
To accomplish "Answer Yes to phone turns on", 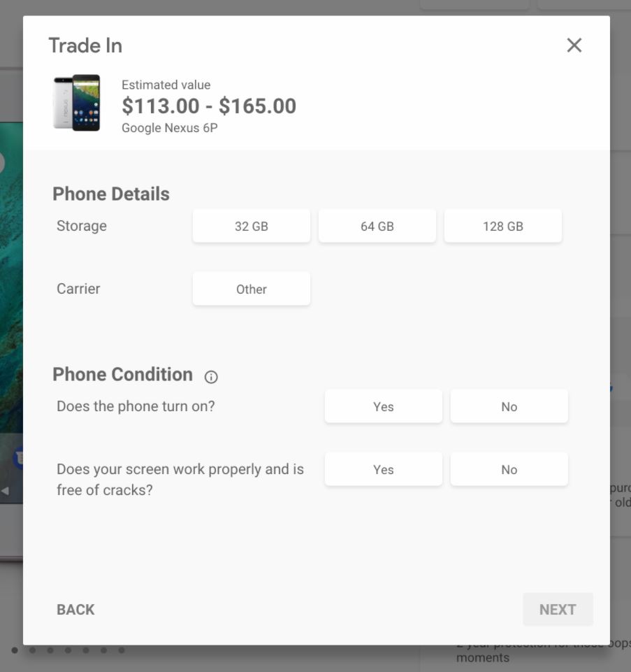I will coord(384,406).
